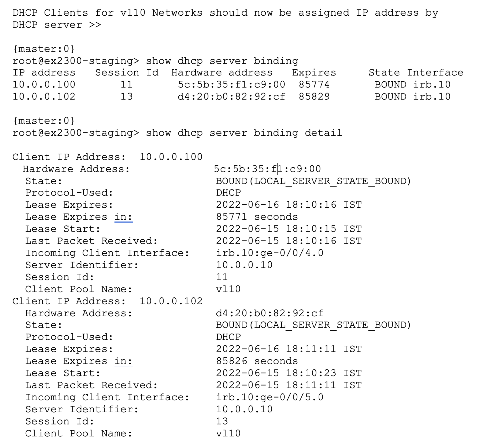Viewport: 477px width, 448px height.
Task: Click the "show dhcp server binding detail" command
Action: click(x=244, y=133)
